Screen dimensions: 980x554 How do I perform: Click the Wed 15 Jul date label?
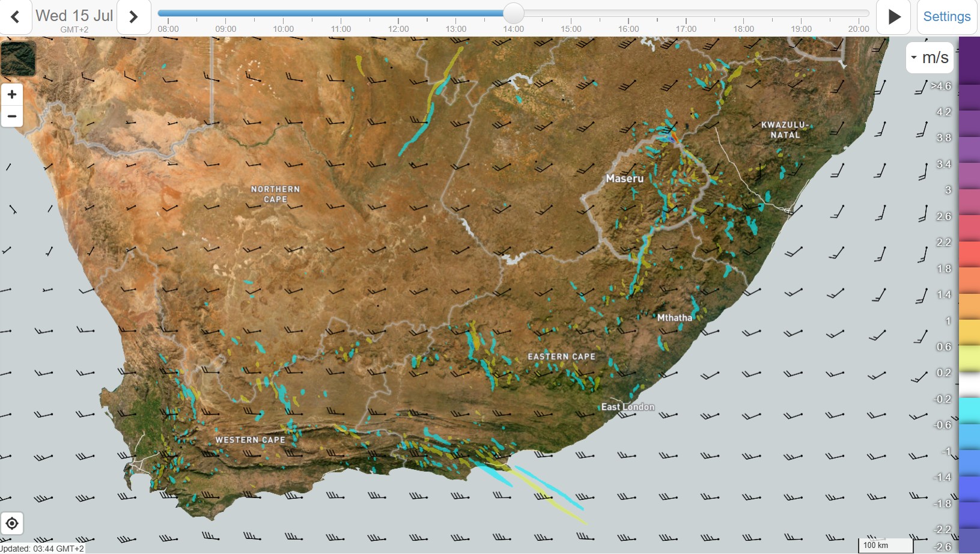pos(75,16)
